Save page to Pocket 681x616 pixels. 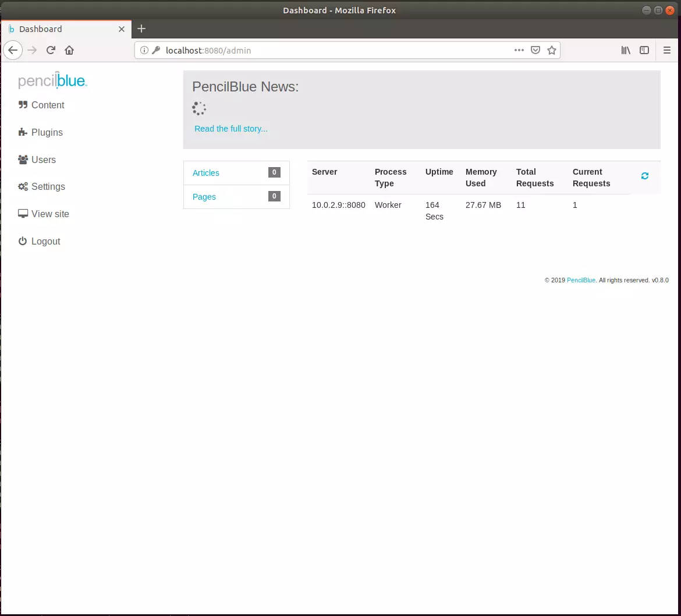(x=535, y=51)
